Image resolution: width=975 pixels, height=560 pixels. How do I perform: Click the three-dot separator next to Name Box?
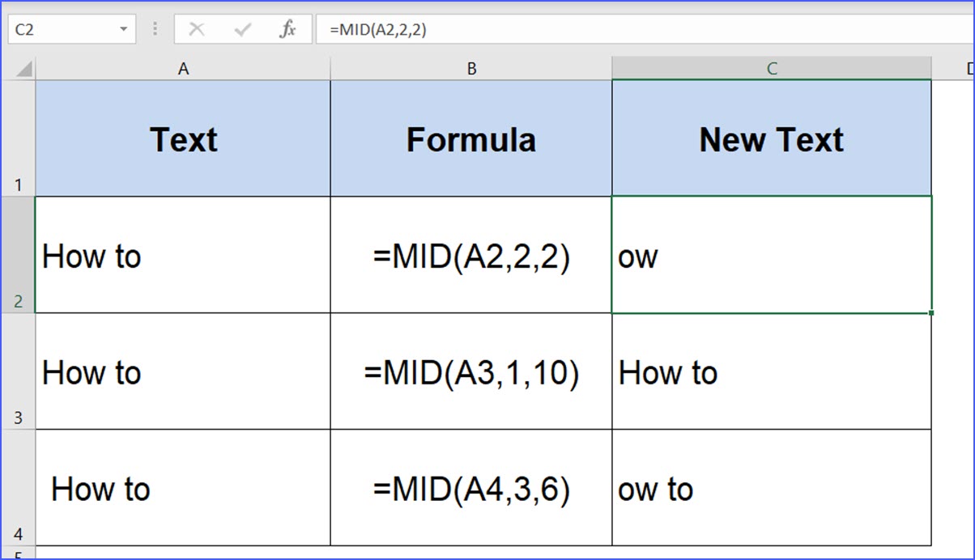154,28
